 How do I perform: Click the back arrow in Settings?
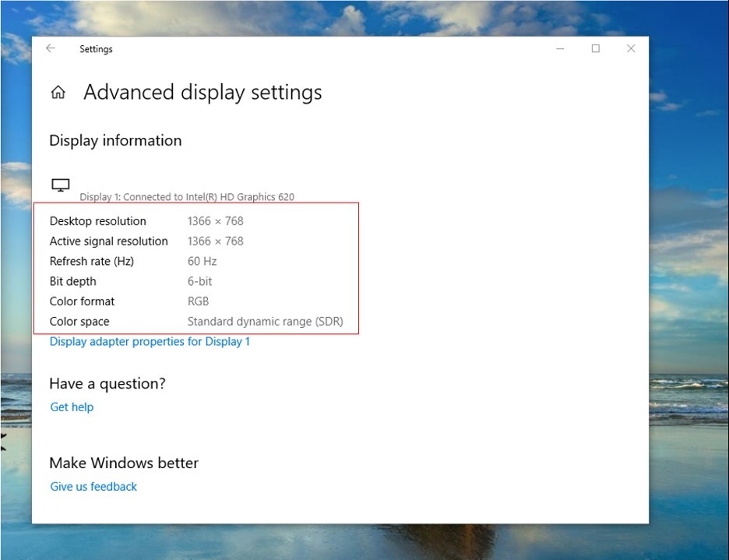pyautogui.click(x=51, y=48)
